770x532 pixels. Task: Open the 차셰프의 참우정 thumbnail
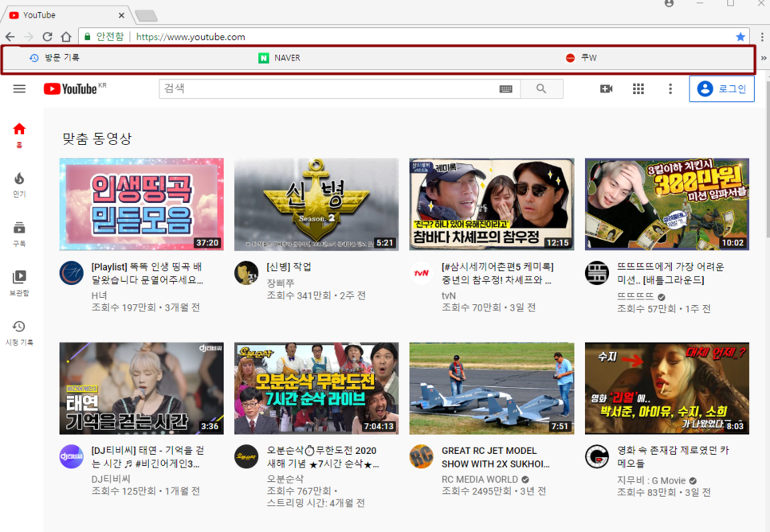[x=492, y=204]
